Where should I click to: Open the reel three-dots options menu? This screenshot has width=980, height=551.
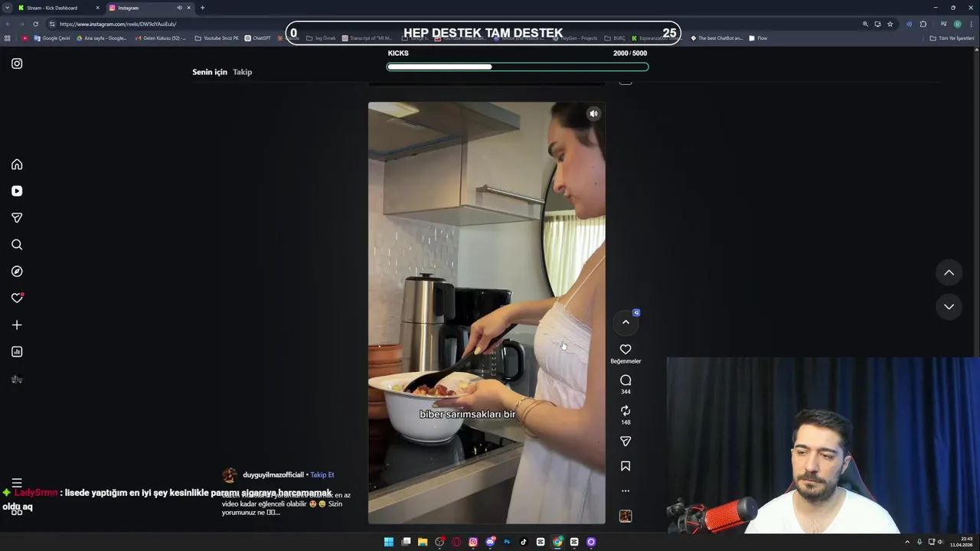[626, 491]
